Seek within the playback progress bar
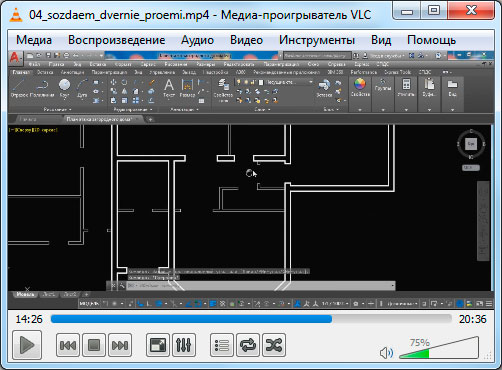This screenshot has width=502, height=370. pos(251,319)
